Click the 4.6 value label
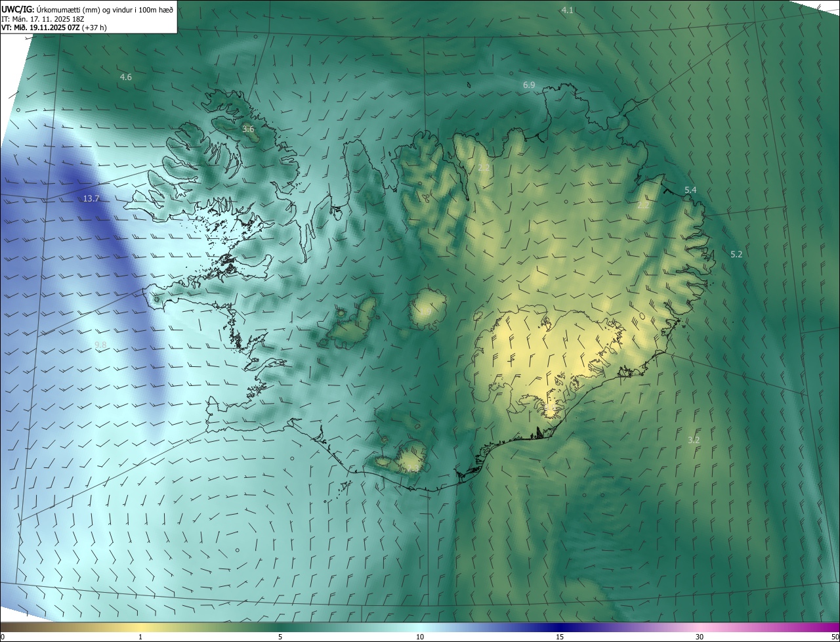 pyautogui.click(x=125, y=77)
